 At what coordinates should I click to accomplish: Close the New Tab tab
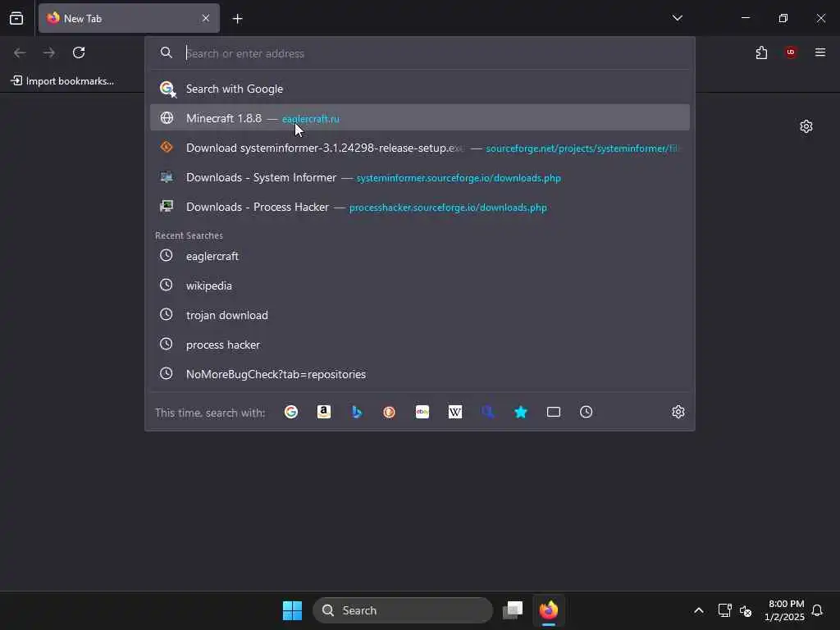point(206,18)
